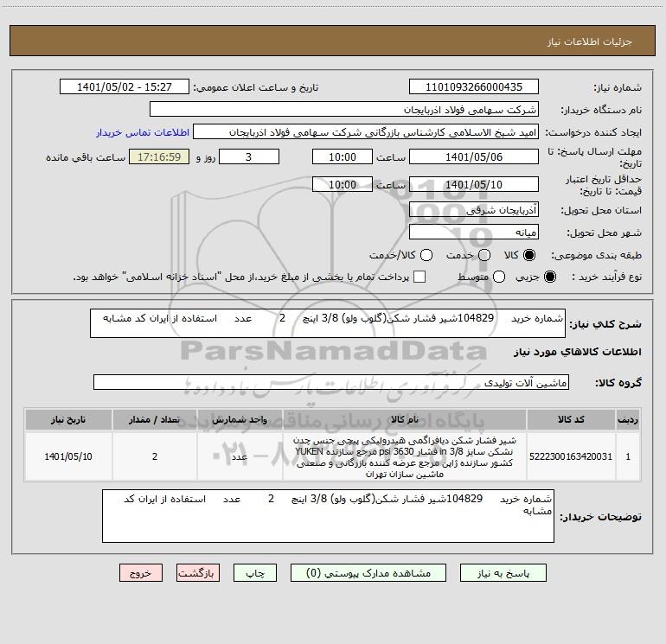
Task: Click the کد کالا column header
Action: 571,419
